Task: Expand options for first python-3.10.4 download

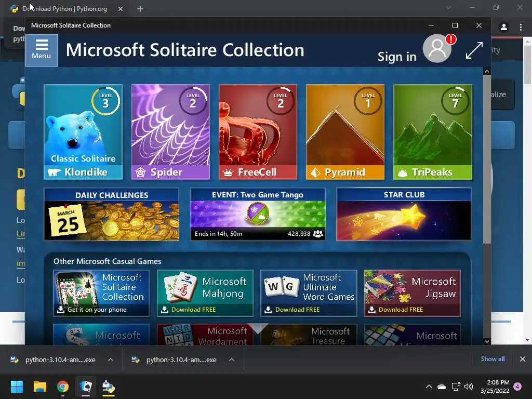Action: (111, 360)
